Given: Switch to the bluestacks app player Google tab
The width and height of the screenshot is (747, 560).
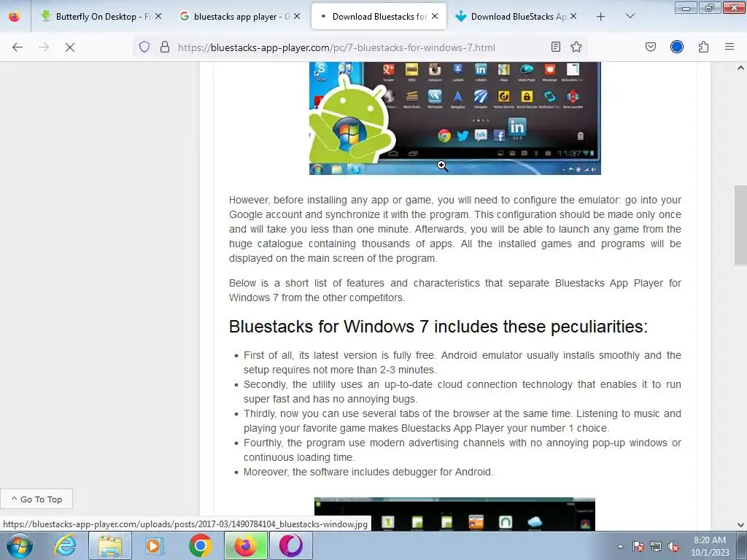Looking at the screenshot, I should point(240,17).
